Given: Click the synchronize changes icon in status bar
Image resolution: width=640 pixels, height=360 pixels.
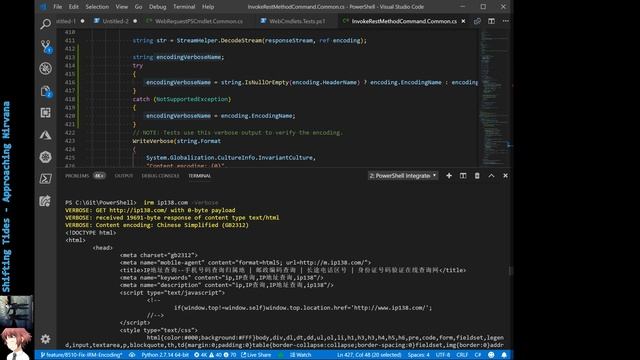Looking at the screenshot, I should click(132, 355).
